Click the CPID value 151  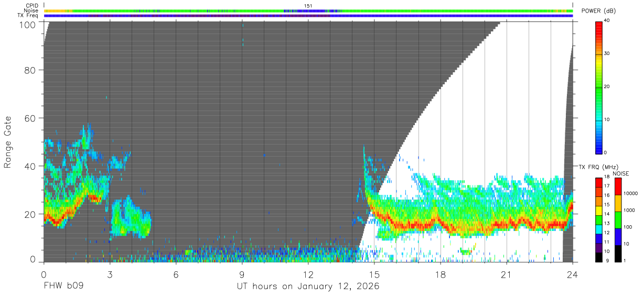(x=308, y=6)
